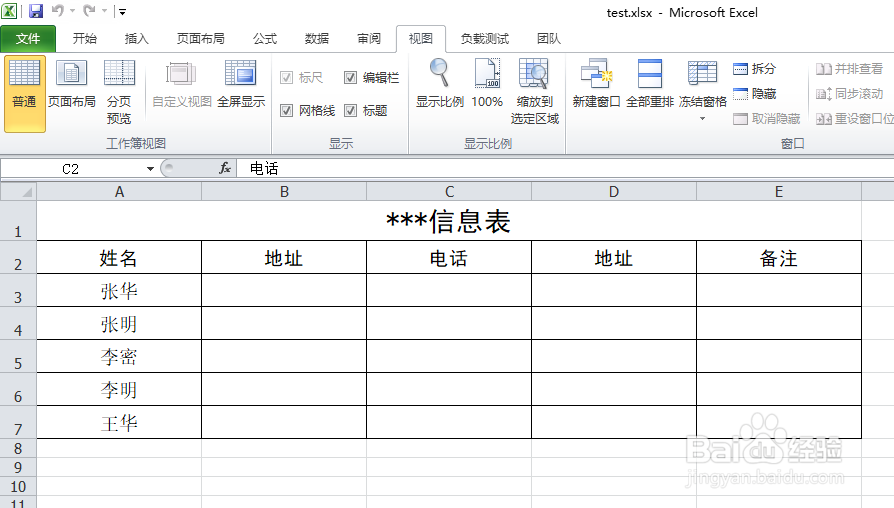Click the cell containing 李密
The width and height of the screenshot is (894, 508).
tap(119, 357)
